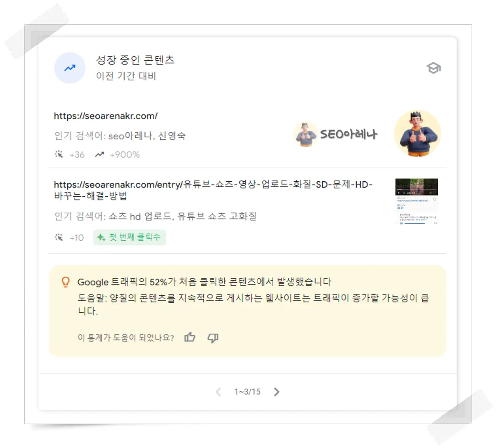Open the 유튜브-쇼츠 entry URL link
The width and height of the screenshot is (496, 448).
coord(213,190)
